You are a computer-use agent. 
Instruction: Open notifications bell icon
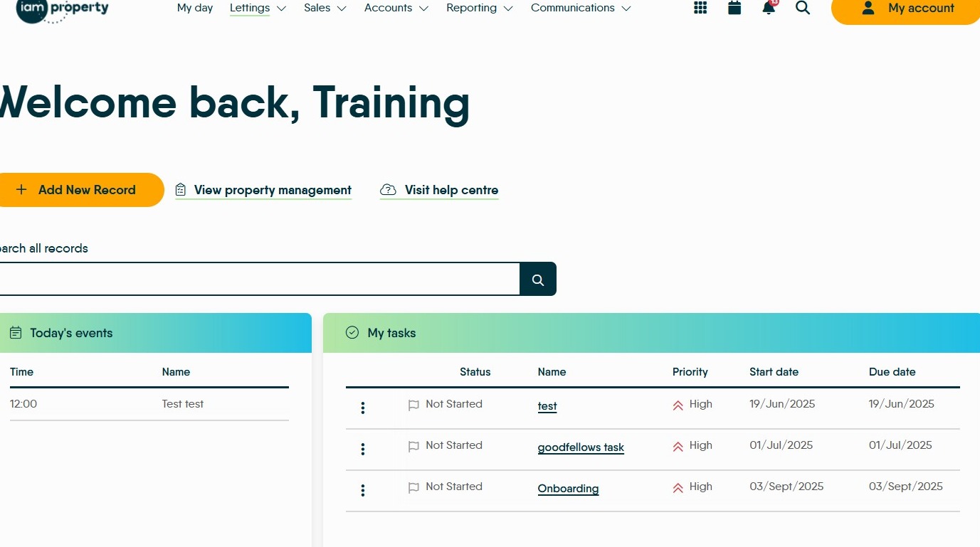769,7
